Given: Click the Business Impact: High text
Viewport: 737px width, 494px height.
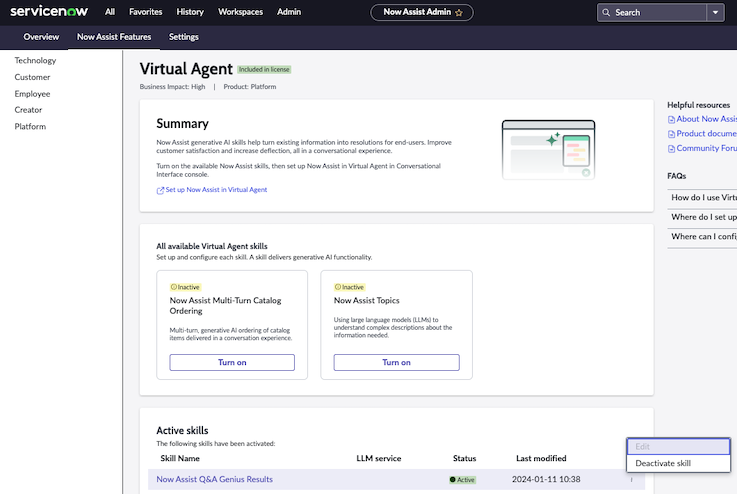Looking at the screenshot, I should click(172, 87).
